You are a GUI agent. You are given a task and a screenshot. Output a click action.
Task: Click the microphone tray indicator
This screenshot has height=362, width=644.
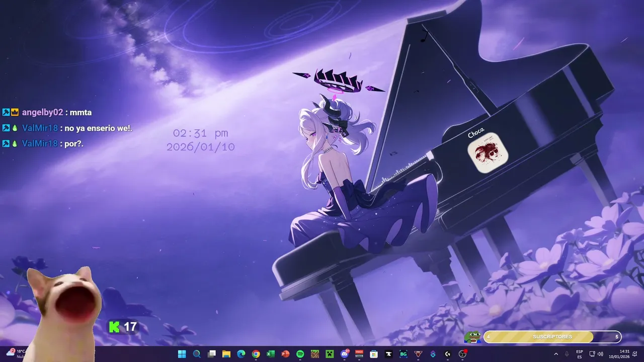click(x=567, y=354)
